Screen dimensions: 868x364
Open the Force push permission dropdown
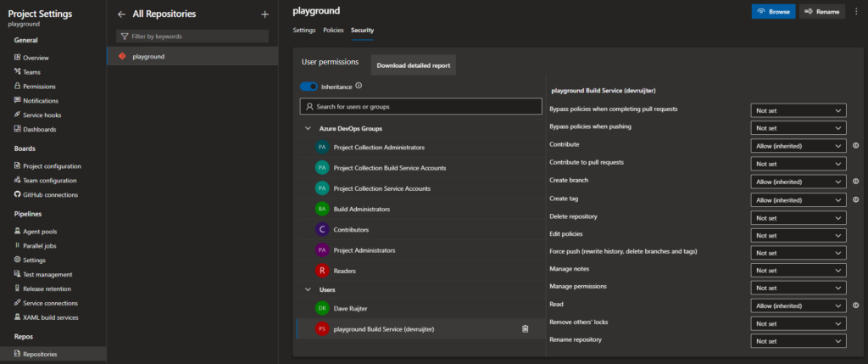click(798, 253)
